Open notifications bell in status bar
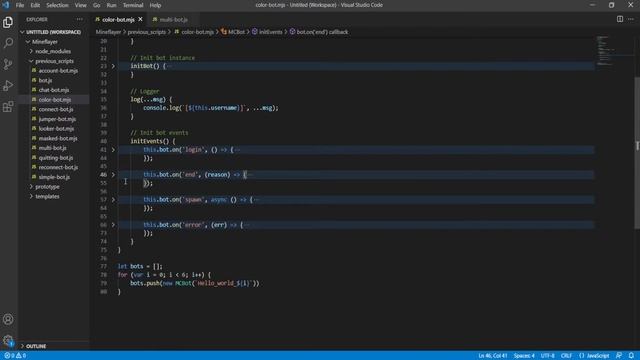The width and height of the screenshot is (640, 360). click(x=631, y=356)
